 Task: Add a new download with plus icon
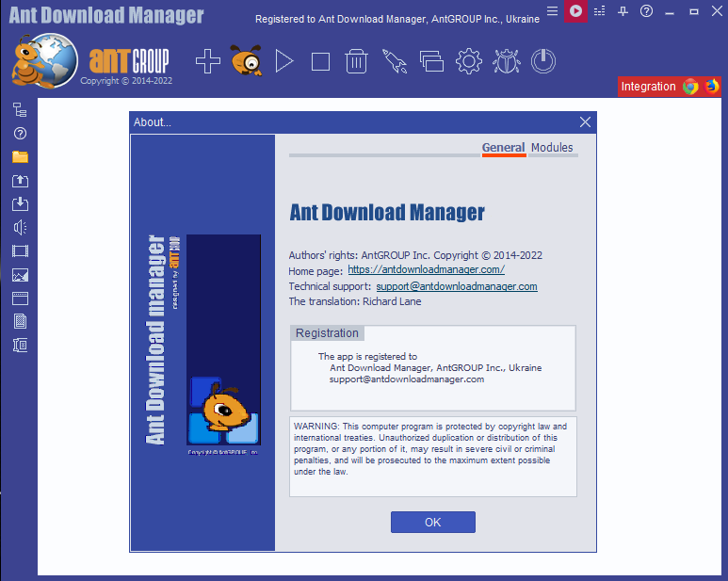207,61
